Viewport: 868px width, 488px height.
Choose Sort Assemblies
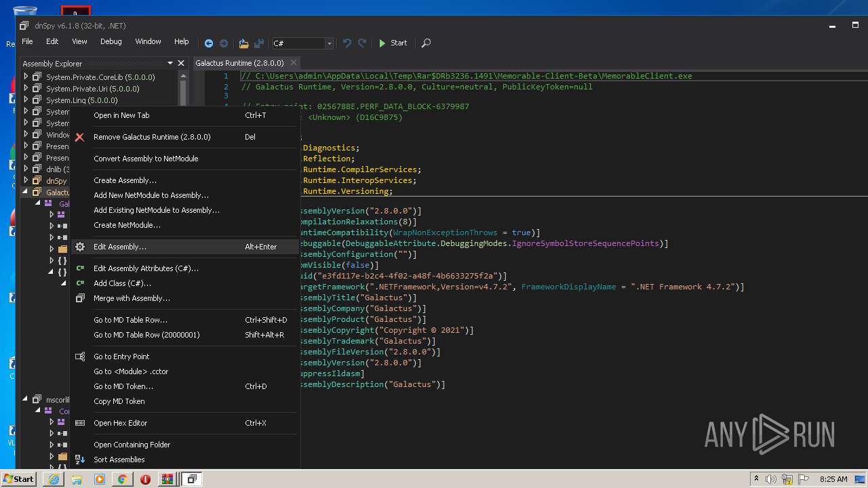(185, 460)
